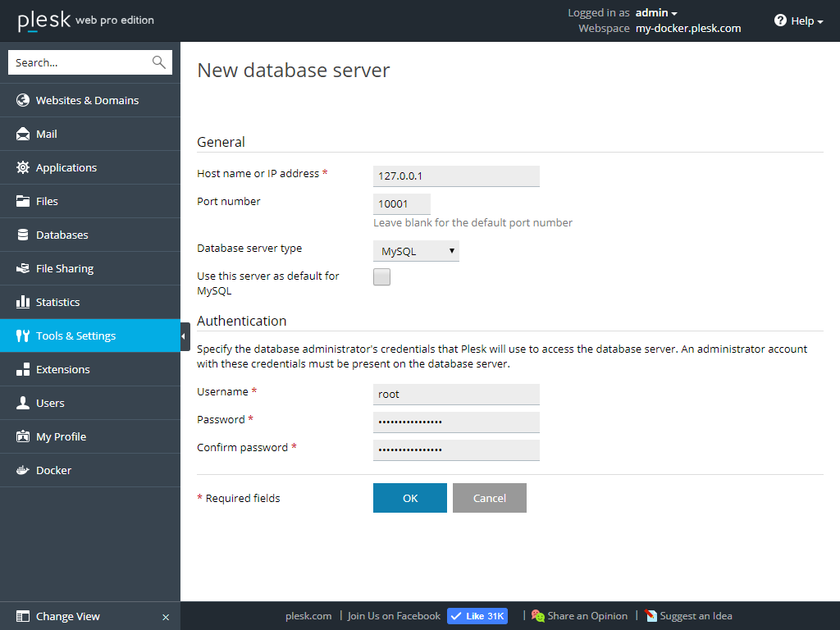Click 'Leave blank for the default port number' hint
This screenshot has width=840, height=630.
(x=472, y=223)
